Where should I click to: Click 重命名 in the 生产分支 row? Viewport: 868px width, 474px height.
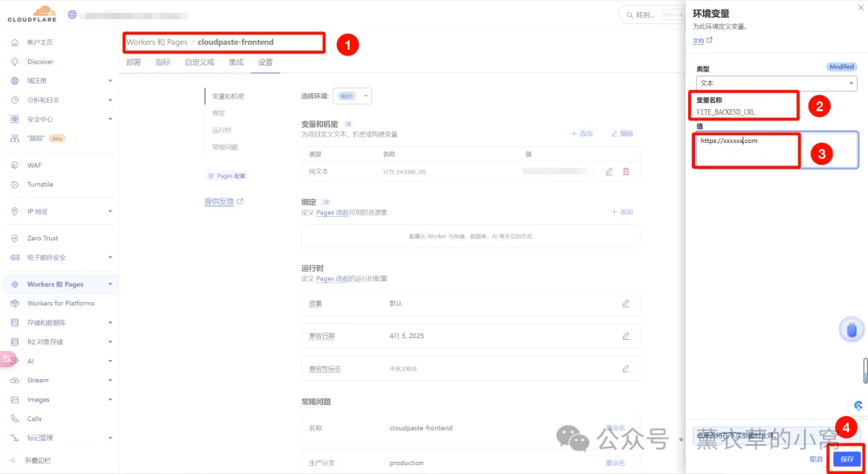point(616,463)
